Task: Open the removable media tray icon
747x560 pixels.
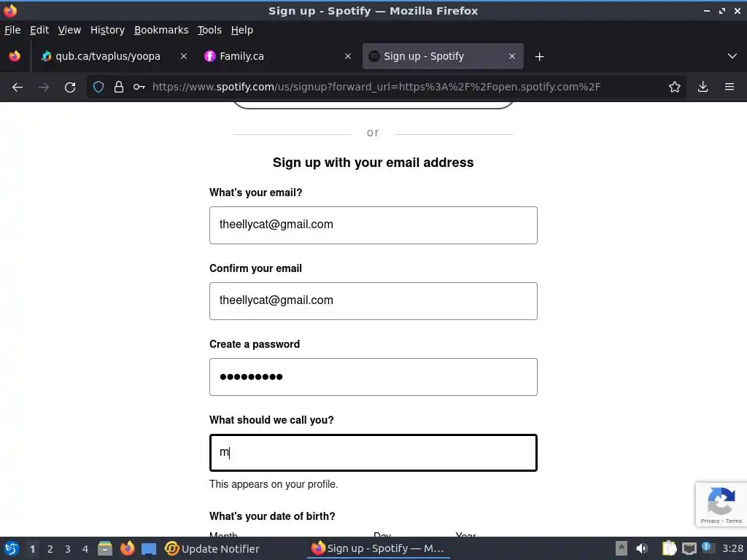Action: 622,548
